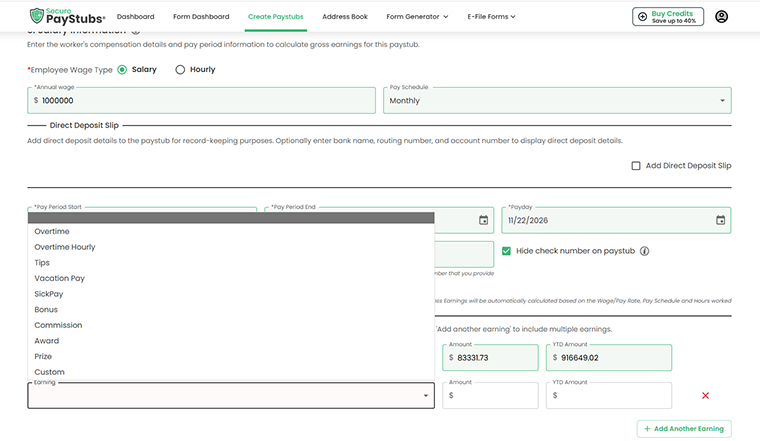Viewport: 760px width, 441px height.
Task: Click Add Another Earning button
Action: (684, 428)
